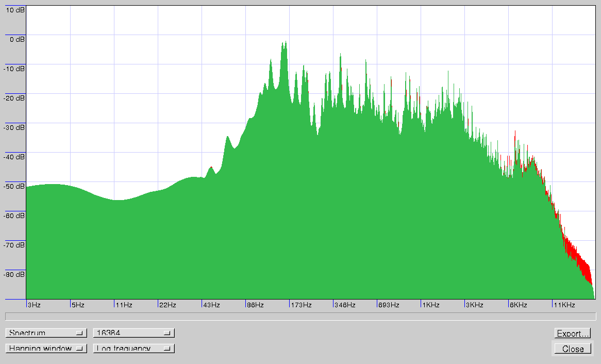
Task: Expand the 16384 window size dropdown
Action: pyautogui.click(x=133, y=333)
